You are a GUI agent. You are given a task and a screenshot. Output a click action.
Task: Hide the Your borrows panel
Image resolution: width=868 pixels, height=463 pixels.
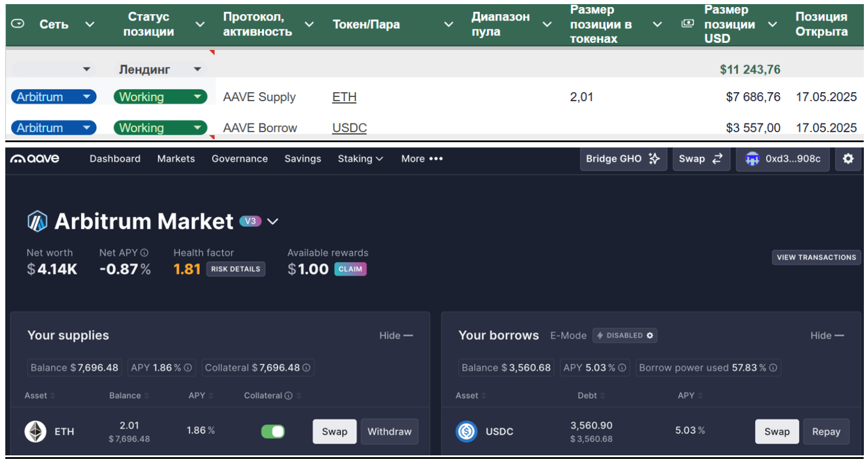827,335
